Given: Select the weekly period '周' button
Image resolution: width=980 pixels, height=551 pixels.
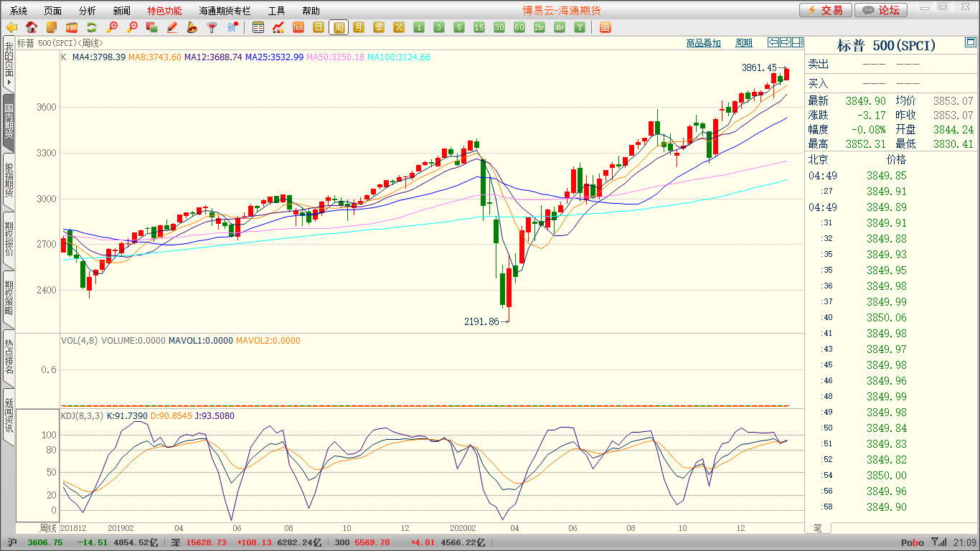Looking at the screenshot, I should [x=339, y=28].
